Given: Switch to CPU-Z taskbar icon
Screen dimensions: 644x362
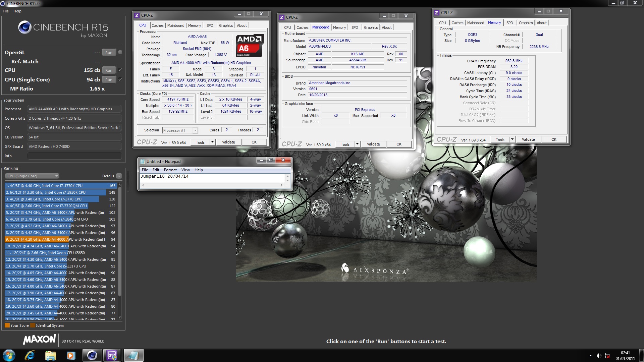Looking at the screenshot, I should (x=112, y=355).
